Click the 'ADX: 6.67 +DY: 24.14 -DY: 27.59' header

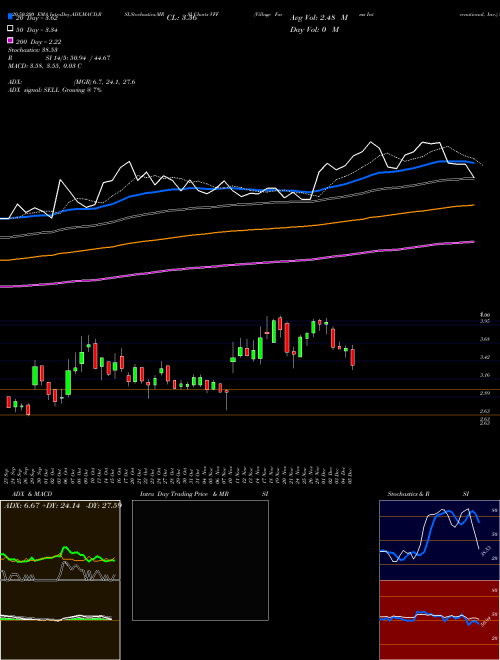tap(63, 505)
